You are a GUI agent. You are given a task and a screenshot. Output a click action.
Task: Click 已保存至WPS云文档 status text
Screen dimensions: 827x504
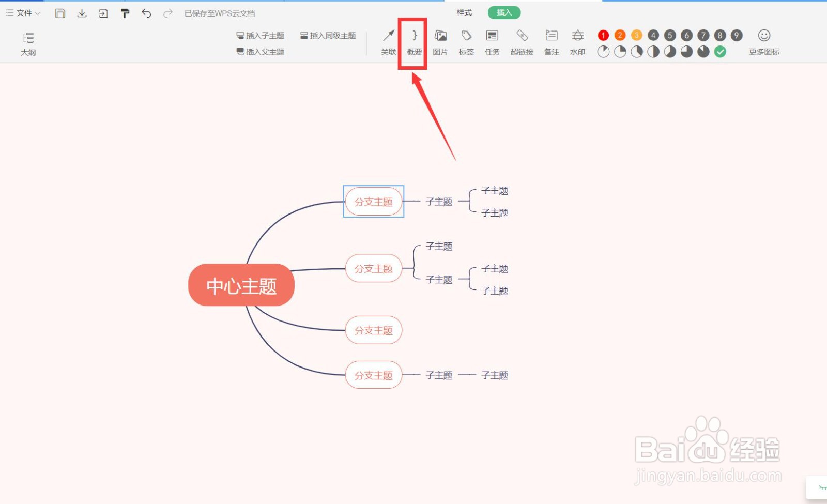point(220,13)
